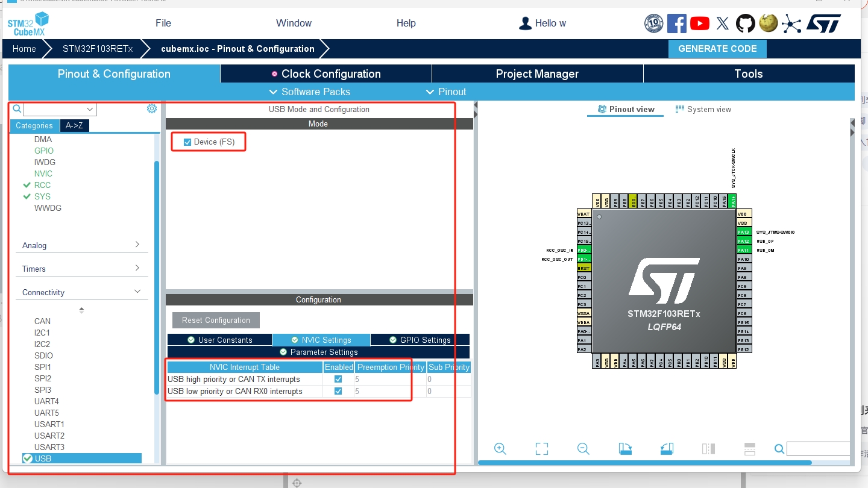868x488 pixels.
Task: Select the USART1 peripheral
Action: [x=49, y=424]
